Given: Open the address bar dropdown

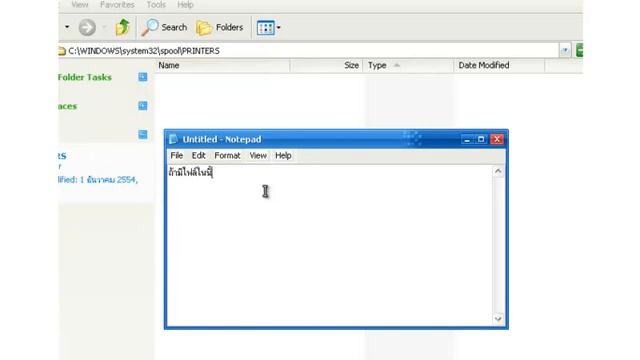Looking at the screenshot, I should 565,51.
